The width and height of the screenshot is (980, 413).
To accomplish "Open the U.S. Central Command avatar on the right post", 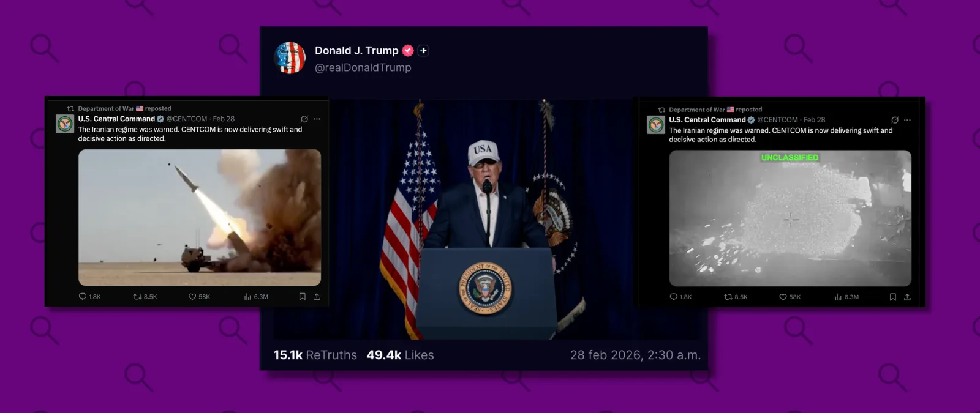I will point(656,125).
